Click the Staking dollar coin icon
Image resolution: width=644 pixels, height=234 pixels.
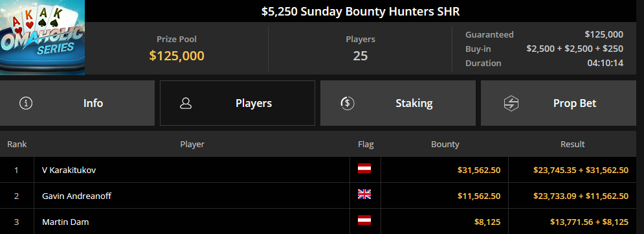(348, 103)
